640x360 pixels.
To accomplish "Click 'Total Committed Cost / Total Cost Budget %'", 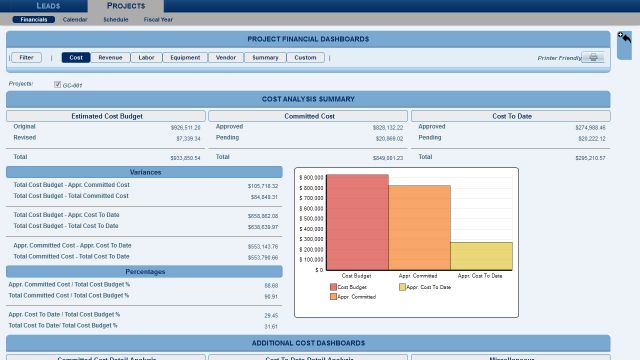I will [x=69, y=296].
